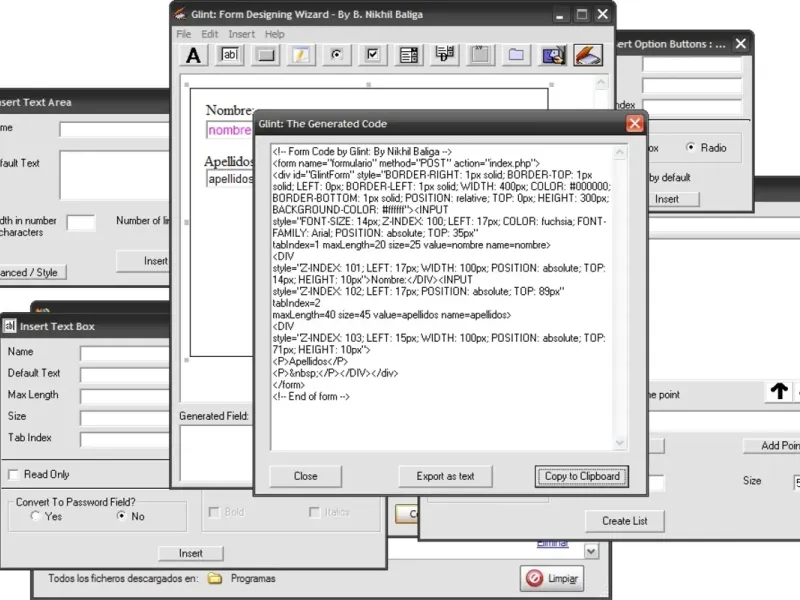Viewport: 800px width, 600px height.
Task: Click the Size field in Insert Text Box
Action: click(126, 418)
